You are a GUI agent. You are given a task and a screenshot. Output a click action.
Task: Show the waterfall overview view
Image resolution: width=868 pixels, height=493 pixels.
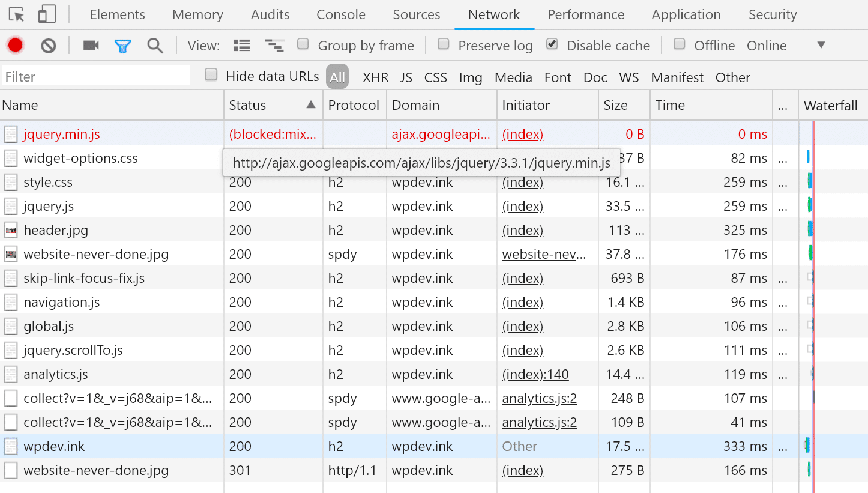click(274, 45)
